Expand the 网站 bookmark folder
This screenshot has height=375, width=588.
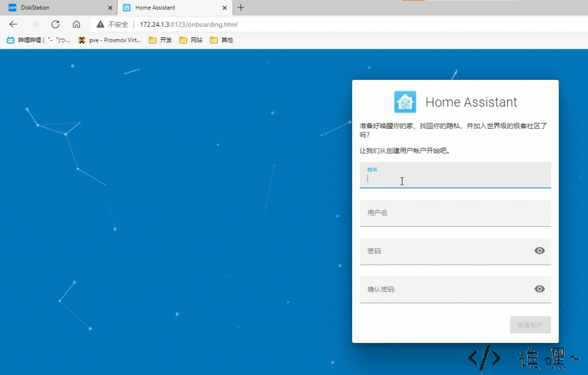coord(191,40)
